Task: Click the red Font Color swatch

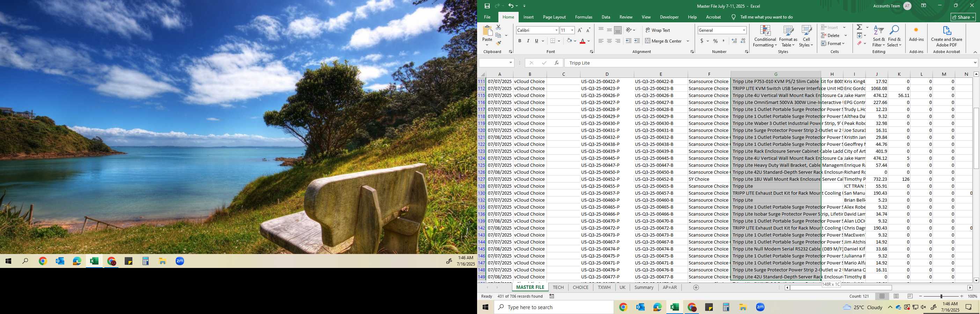Action: pyautogui.click(x=583, y=41)
